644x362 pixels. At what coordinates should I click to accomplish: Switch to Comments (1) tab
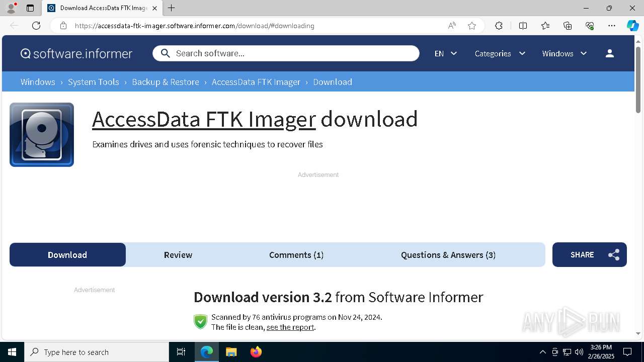pos(296,255)
